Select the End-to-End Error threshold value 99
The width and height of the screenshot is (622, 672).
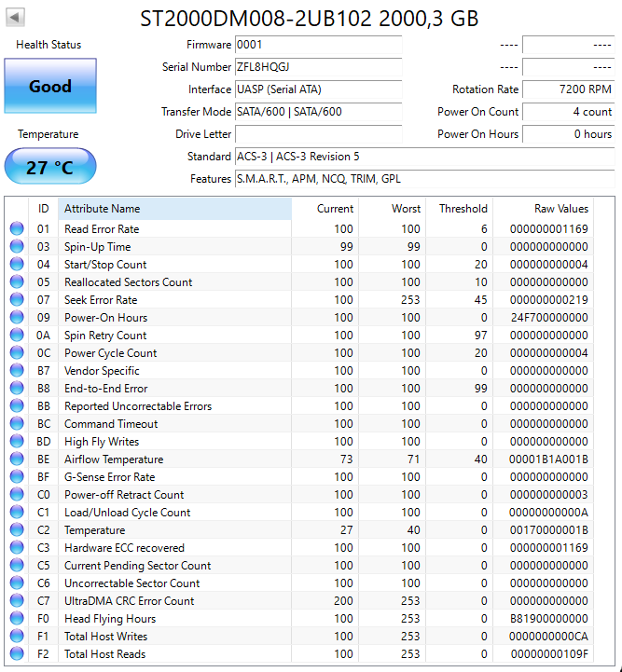coord(480,389)
